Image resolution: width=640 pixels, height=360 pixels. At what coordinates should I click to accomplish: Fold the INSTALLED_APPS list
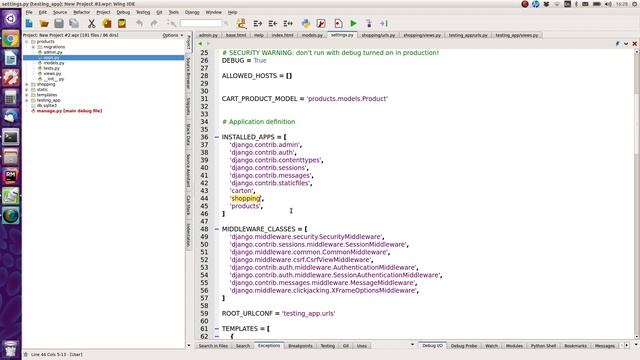[217, 137]
